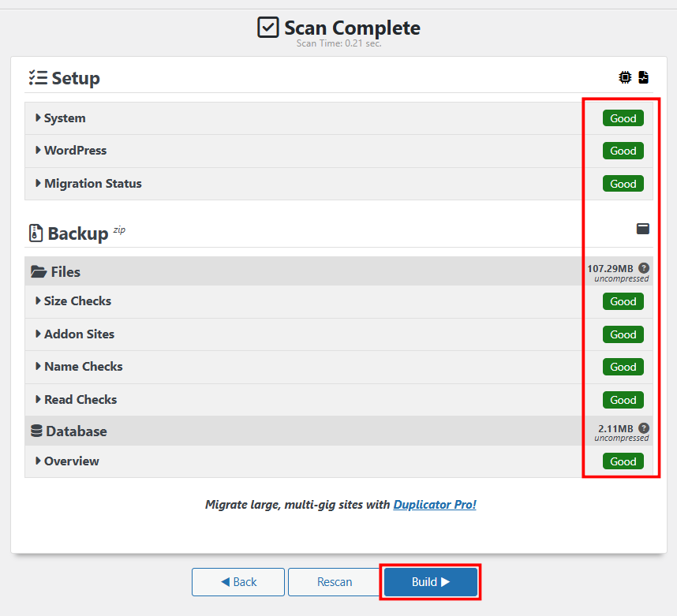Viewport: 677px width, 616px height.
Task: Expand the database Overview row
Action: click(x=339, y=461)
